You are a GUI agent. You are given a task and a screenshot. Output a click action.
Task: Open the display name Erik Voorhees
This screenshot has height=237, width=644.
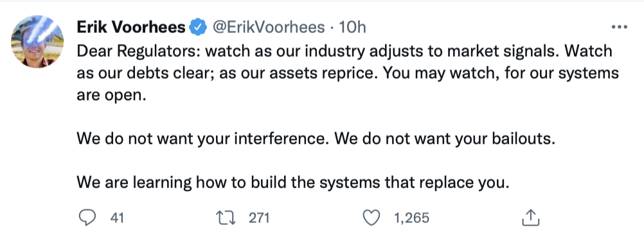point(131,28)
